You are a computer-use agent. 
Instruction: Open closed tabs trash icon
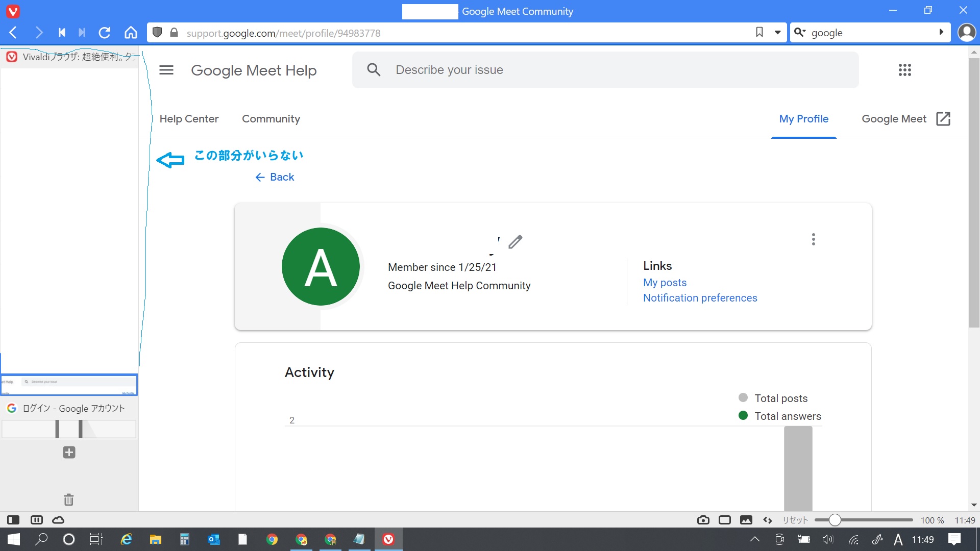(69, 499)
